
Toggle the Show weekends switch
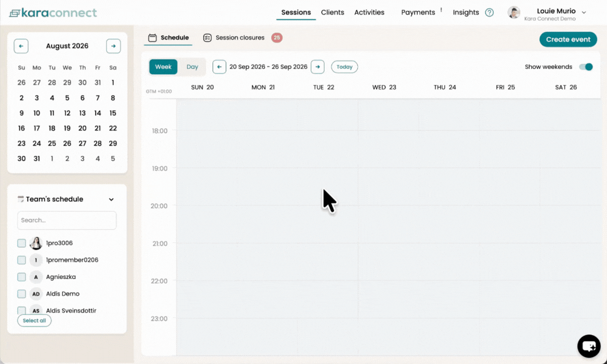click(x=586, y=67)
